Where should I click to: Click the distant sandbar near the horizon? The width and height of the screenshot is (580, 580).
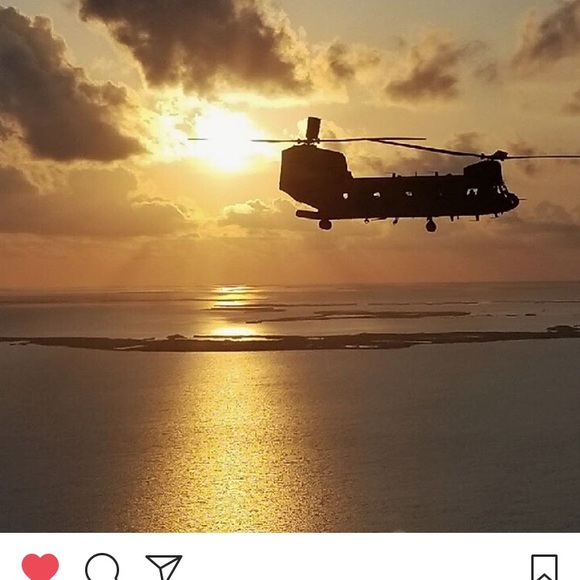coord(357,316)
